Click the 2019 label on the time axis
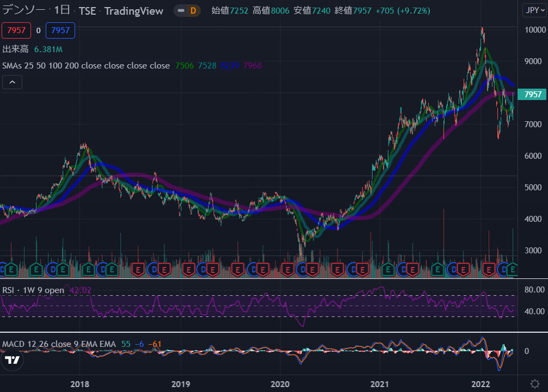The image size is (548, 392). (x=181, y=384)
